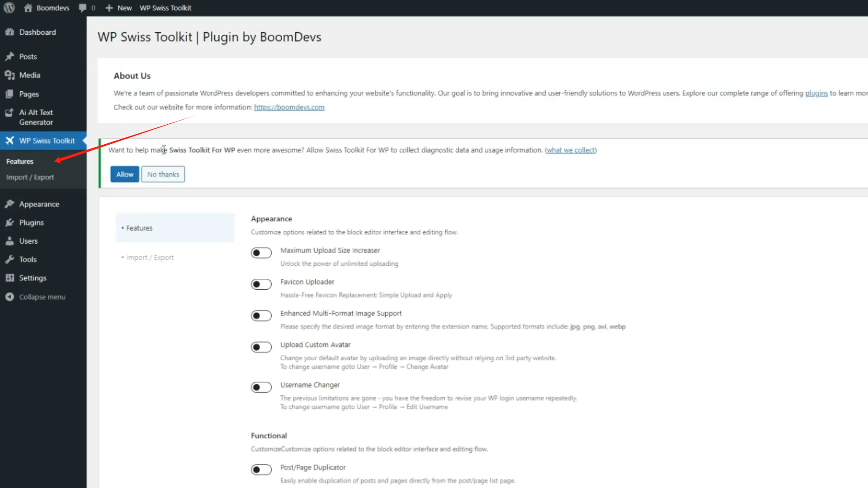
Task: Turn on the Favicon Uploader switch
Action: pyautogui.click(x=261, y=284)
